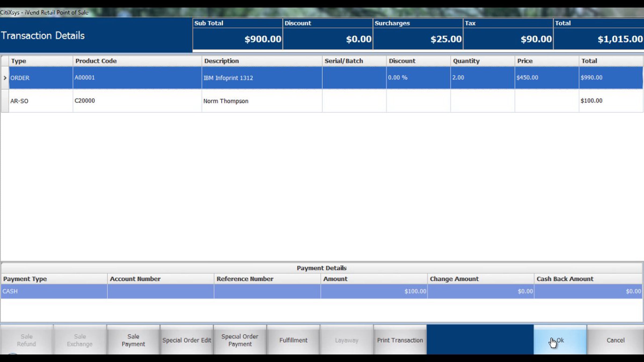
Task: Click the AR-SO row header selector
Action: 5,101
